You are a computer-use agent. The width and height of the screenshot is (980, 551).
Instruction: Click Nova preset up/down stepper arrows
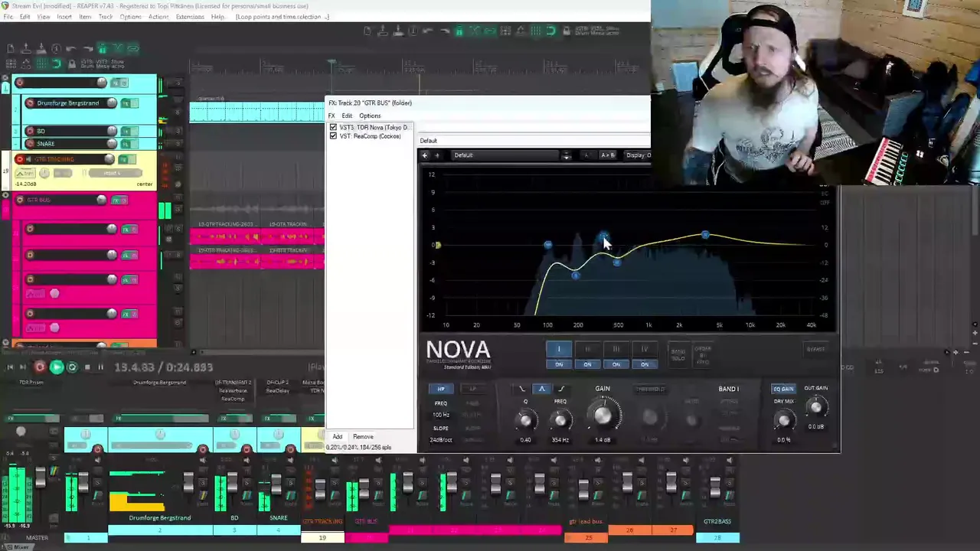coord(567,155)
